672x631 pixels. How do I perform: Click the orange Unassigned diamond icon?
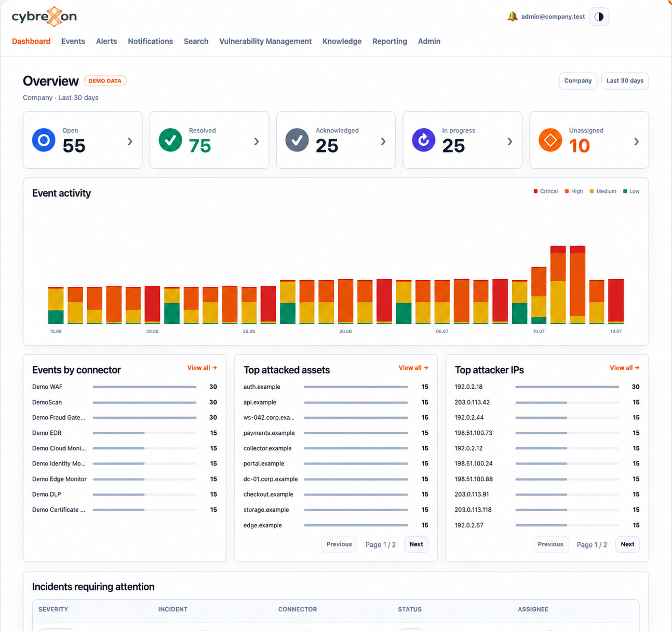coord(550,140)
